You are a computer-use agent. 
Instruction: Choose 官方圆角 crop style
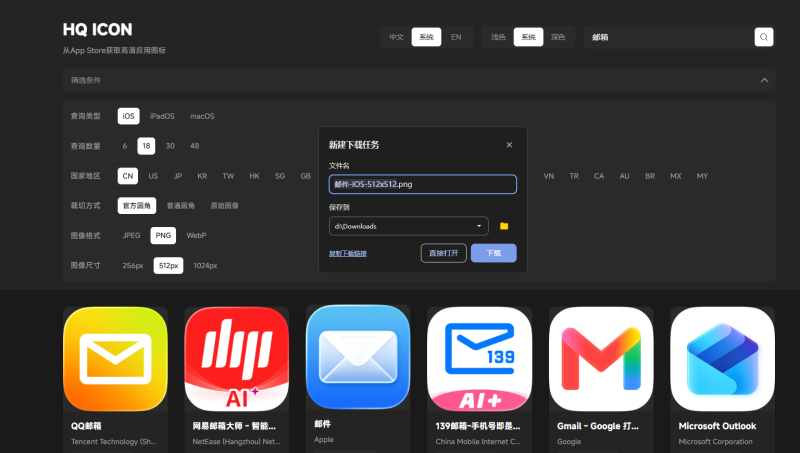pos(137,206)
